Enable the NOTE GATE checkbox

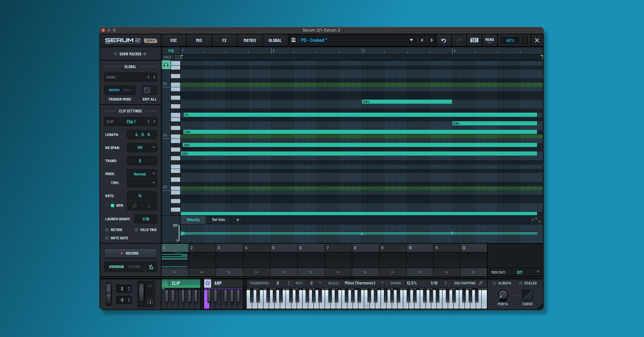pos(107,238)
